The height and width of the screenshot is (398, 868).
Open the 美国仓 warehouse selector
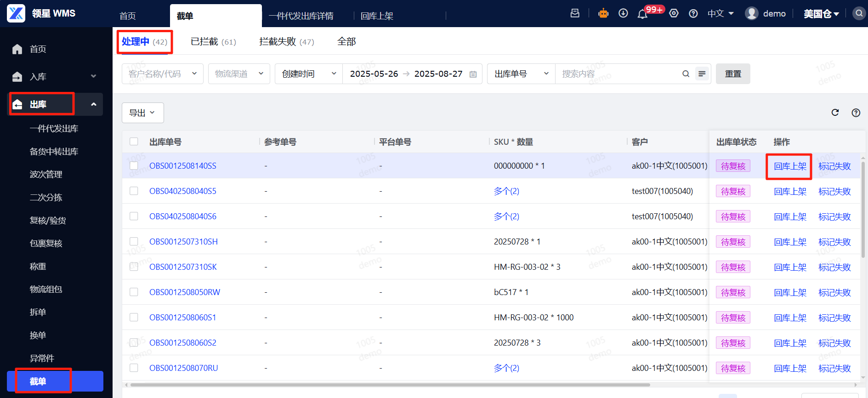(x=821, y=14)
